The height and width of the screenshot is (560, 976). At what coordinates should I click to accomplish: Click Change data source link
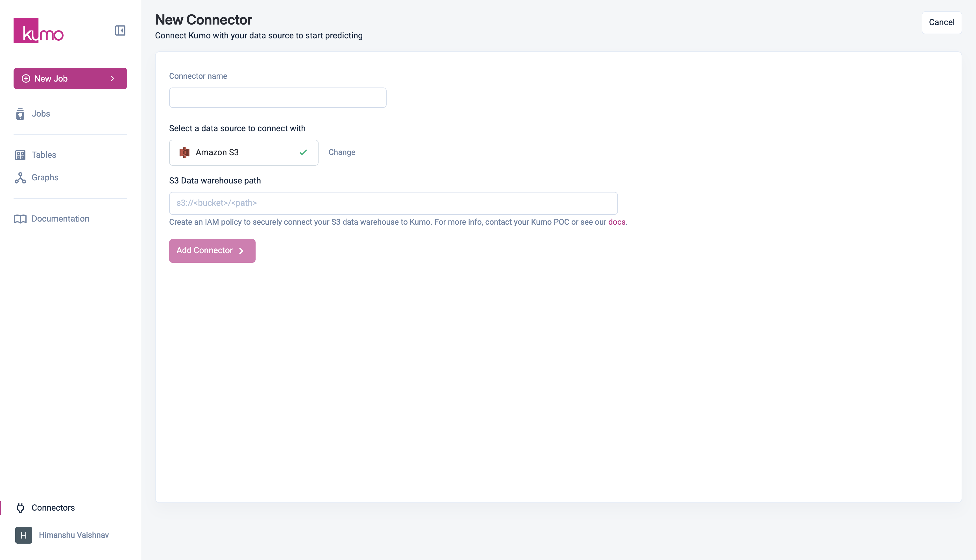(342, 152)
